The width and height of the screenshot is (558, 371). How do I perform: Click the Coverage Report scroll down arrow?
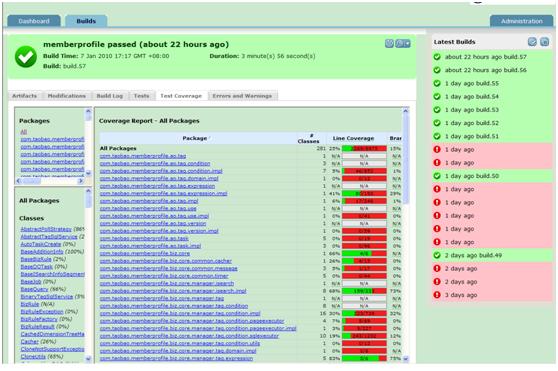pyautogui.click(x=405, y=359)
